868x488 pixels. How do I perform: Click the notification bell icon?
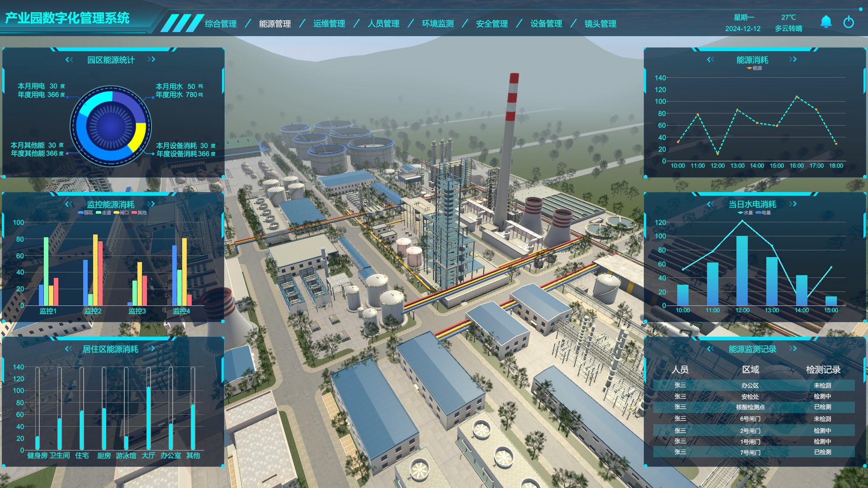[826, 22]
